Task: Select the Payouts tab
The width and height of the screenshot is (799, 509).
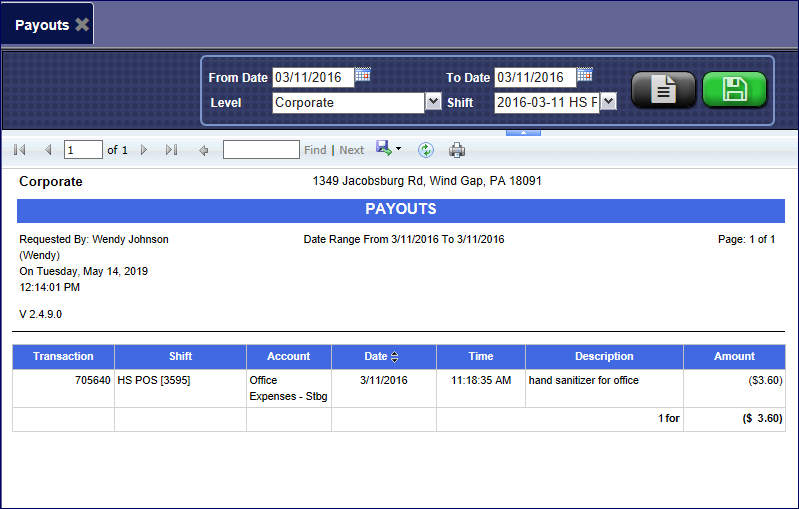Action: pyautogui.click(x=41, y=25)
